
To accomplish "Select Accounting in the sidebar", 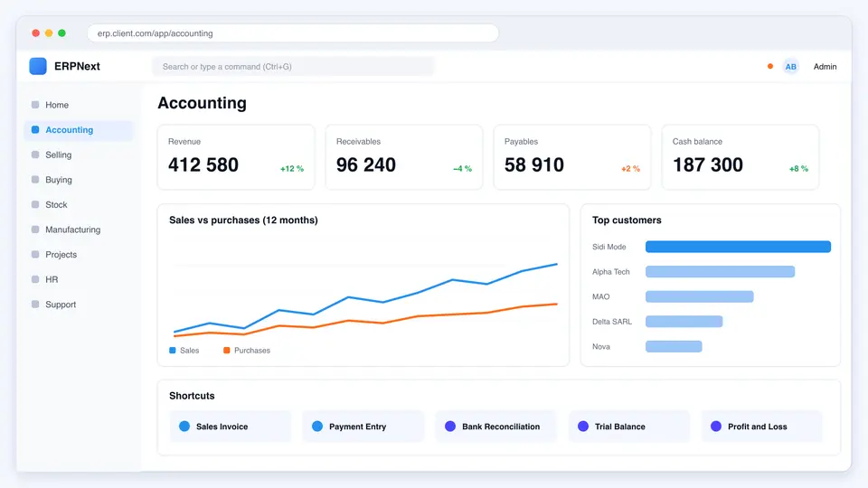I will [x=79, y=129].
